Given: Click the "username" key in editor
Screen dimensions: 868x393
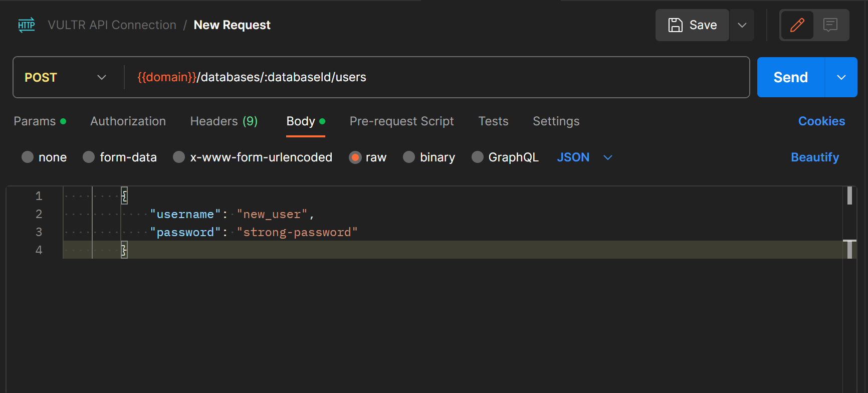Looking at the screenshot, I should (185, 214).
